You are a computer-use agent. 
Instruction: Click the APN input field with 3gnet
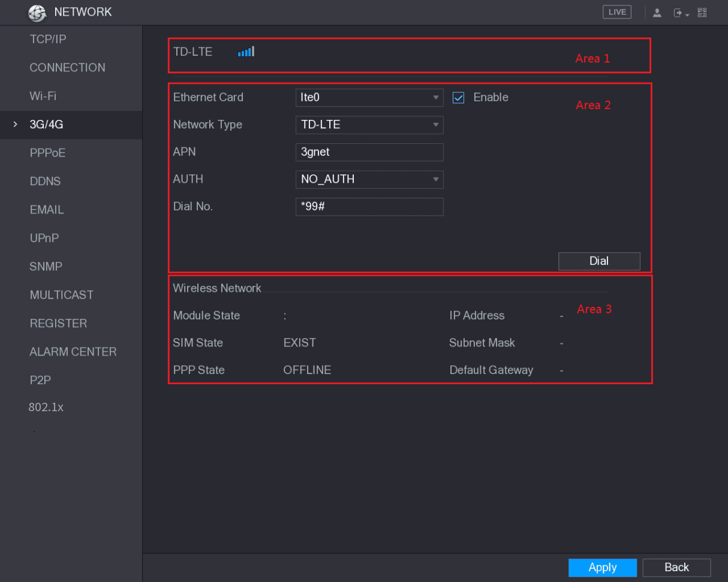point(369,152)
